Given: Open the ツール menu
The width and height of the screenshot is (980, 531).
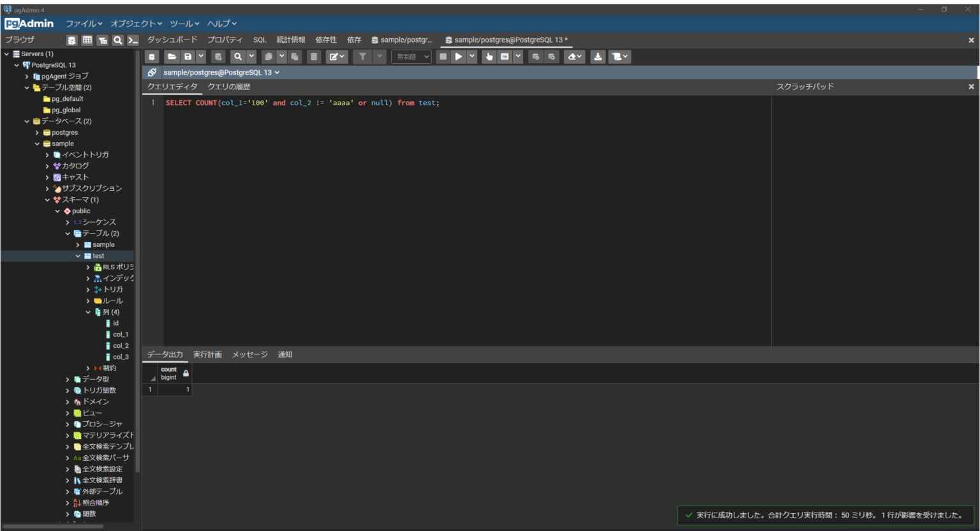Looking at the screenshot, I should point(184,24).
